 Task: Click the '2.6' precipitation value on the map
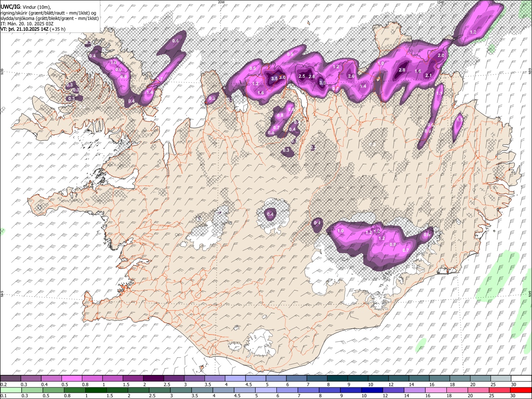(x=312, y=76)
